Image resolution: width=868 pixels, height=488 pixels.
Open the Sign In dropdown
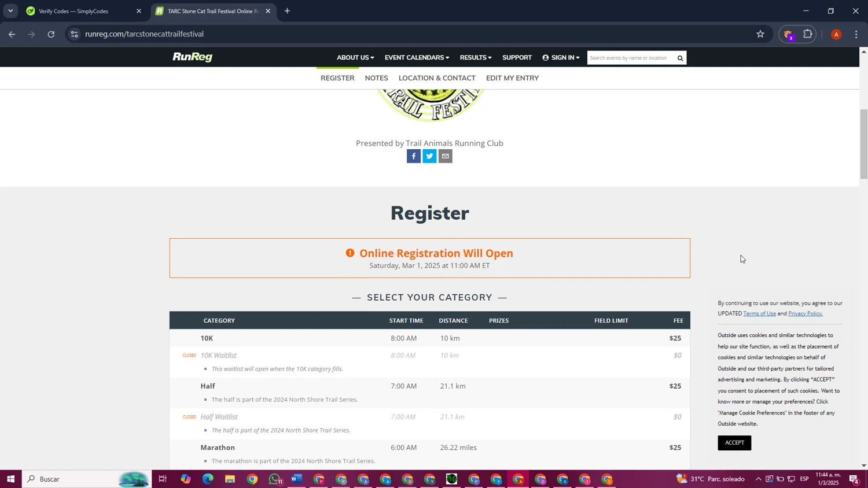(x=561, y=57)
